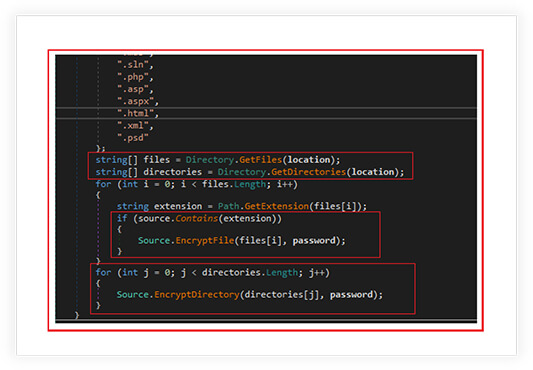Click the code screenshot image
The image size is (533, 370).
tap(266, 190)
